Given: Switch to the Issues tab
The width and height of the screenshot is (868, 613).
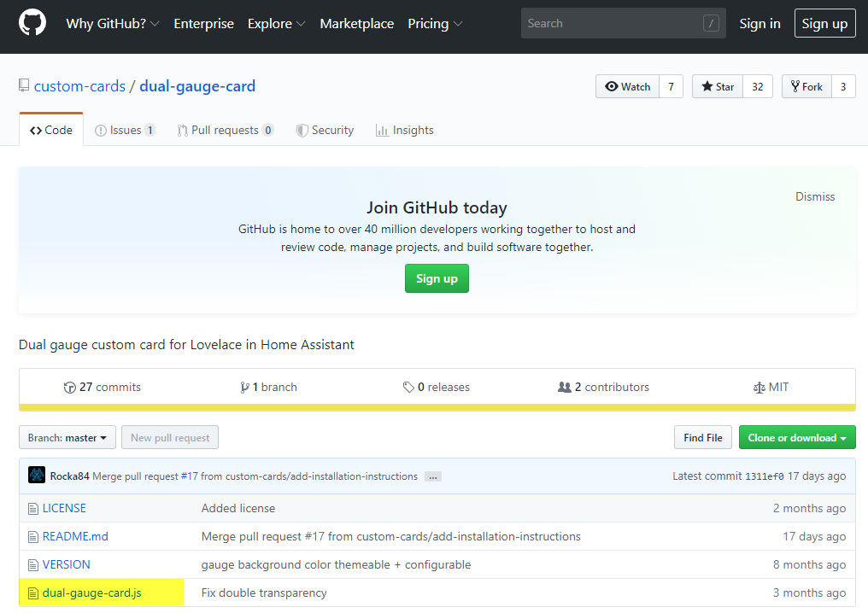Looking at the screenshot, I should 125,131.
